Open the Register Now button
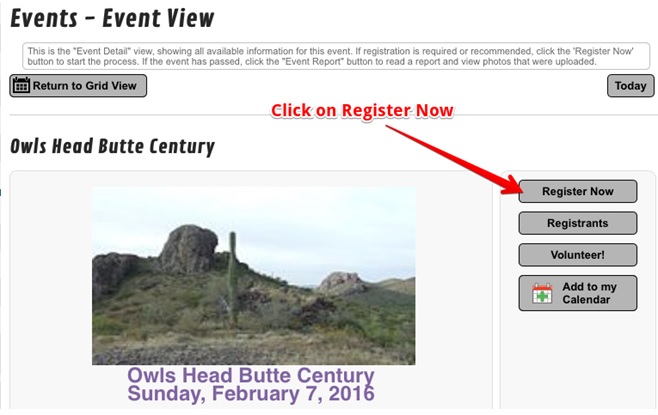 577,191
